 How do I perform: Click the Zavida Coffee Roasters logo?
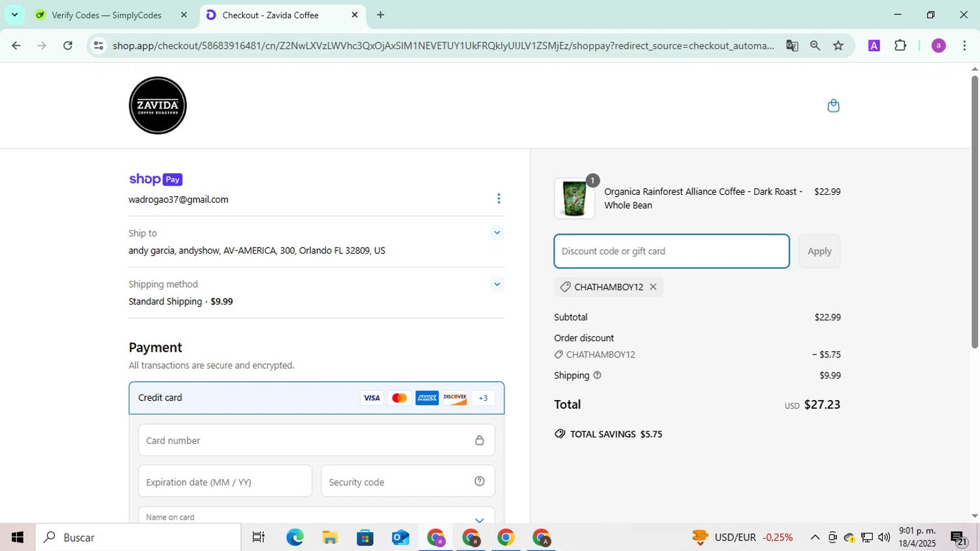point(157,106)
